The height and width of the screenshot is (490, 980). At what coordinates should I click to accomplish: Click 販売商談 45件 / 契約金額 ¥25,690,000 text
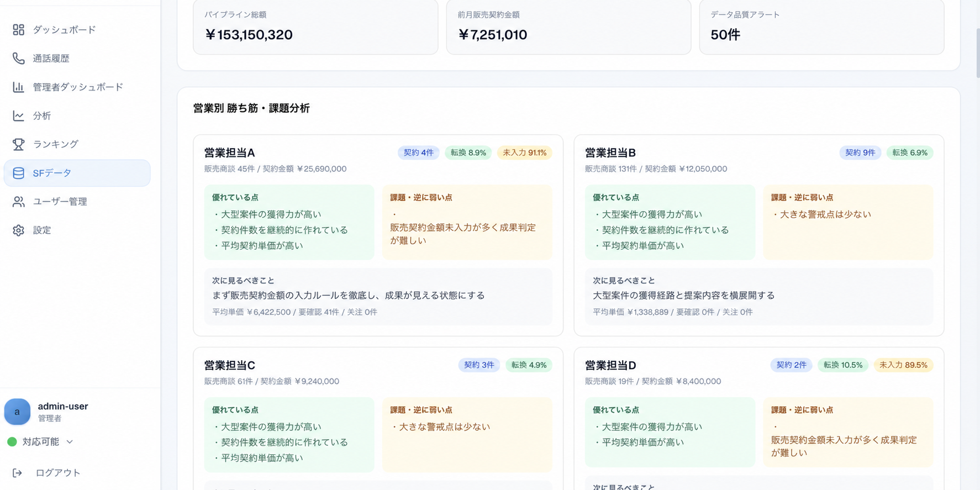275,169
